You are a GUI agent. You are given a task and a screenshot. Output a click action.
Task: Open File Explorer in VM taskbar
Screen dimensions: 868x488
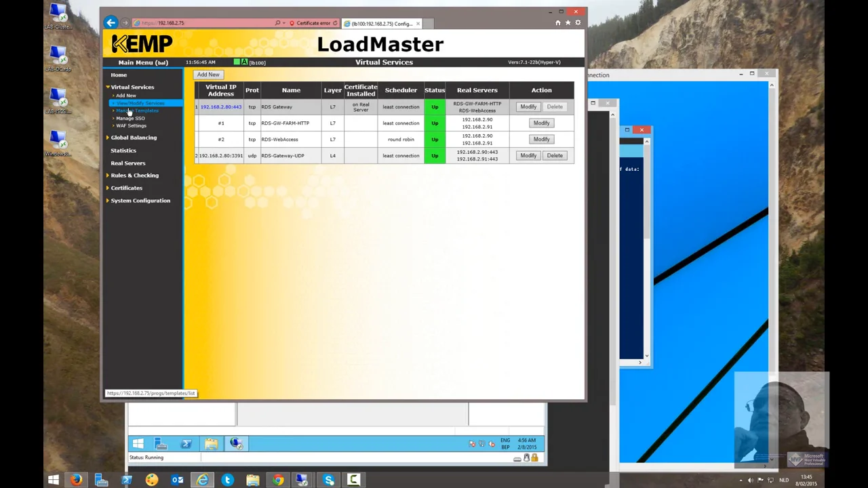(211, 444)
